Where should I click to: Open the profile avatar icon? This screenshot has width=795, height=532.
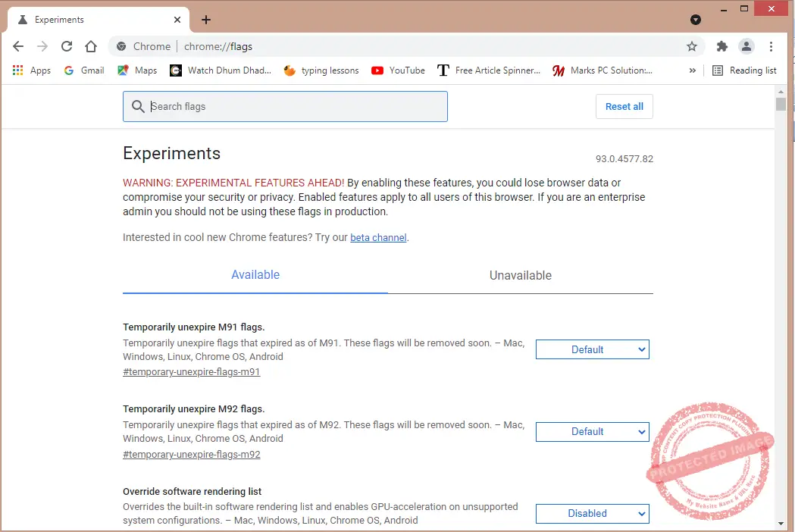point(746,46)
